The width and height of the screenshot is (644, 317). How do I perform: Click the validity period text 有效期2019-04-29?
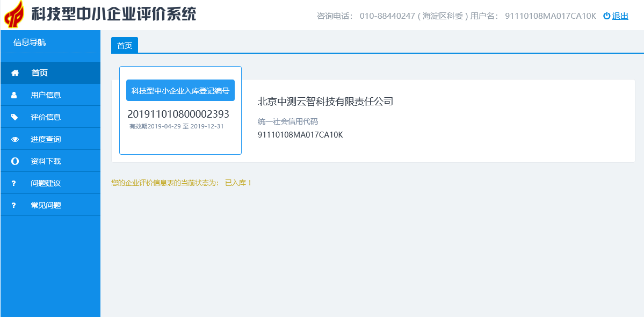pyautogui.click(x=155, y=126)
